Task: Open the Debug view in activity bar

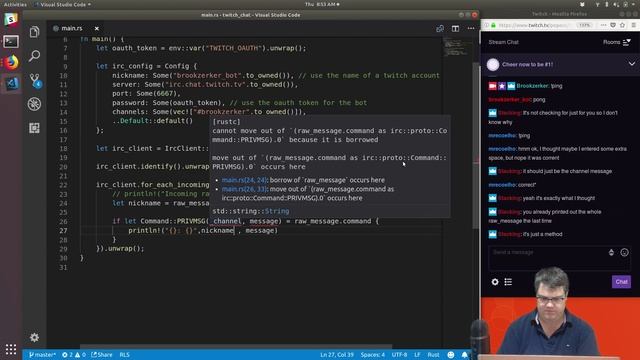Action: pos(34,104)
